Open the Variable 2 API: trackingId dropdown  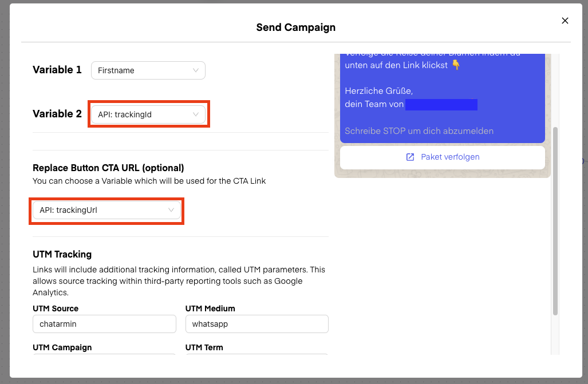[148, 114]
